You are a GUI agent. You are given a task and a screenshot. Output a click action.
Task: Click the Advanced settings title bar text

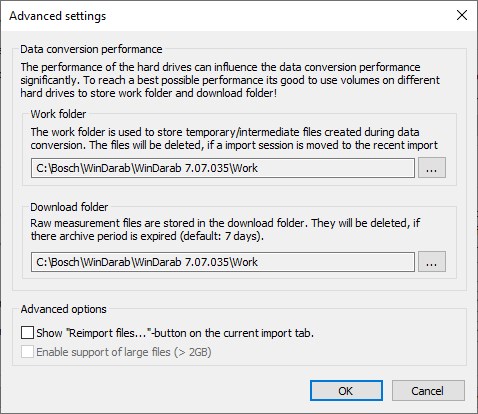click(57, 16)
